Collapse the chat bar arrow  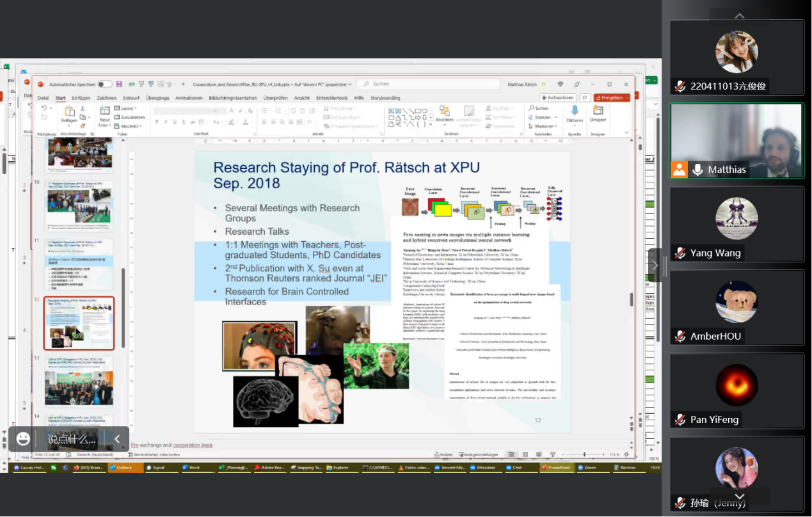click(117, 439)
